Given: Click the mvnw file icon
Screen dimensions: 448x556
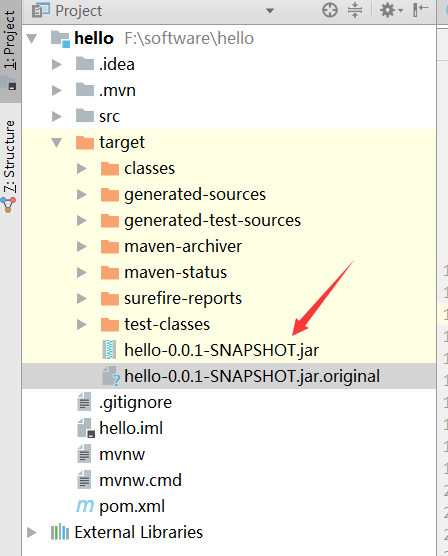Looking at the screenshot, I should (x=84, y=454).
